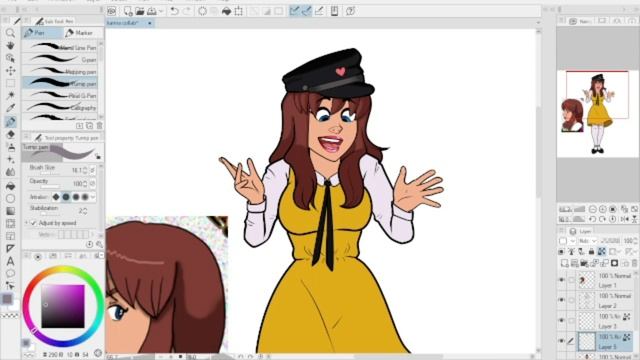
Task: Switch to the Pen sub tool tab
Action: [x=42, y=33]
